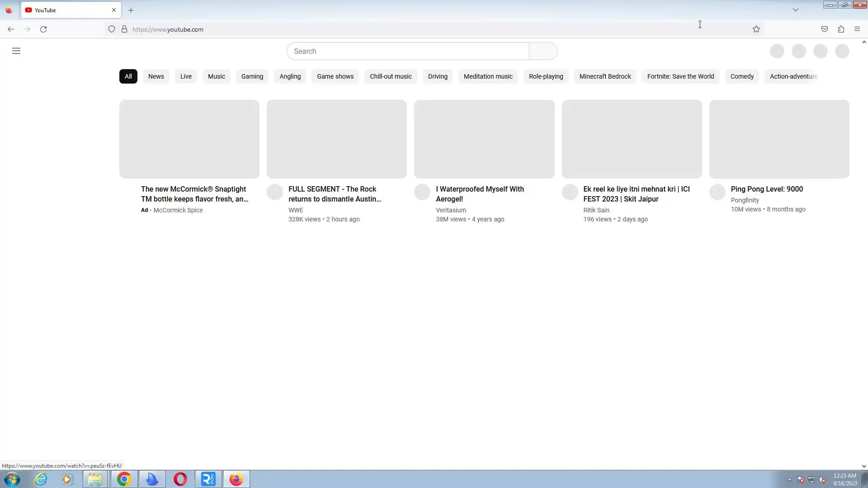Click the tracking protection shield icon
Screen dimensions: 868x488
pyautogui.click(x=112, y=29)
